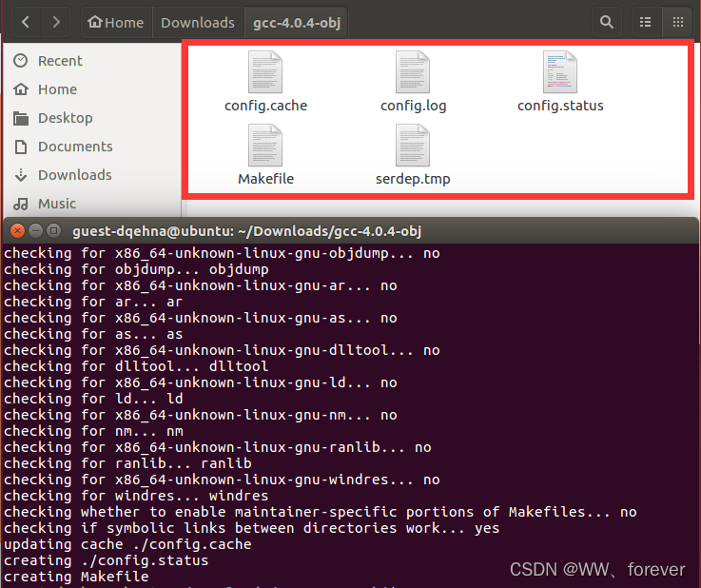The image size is (701, 588).
Task: Open Documents label in the sidebar
Action: coord(75,147)
